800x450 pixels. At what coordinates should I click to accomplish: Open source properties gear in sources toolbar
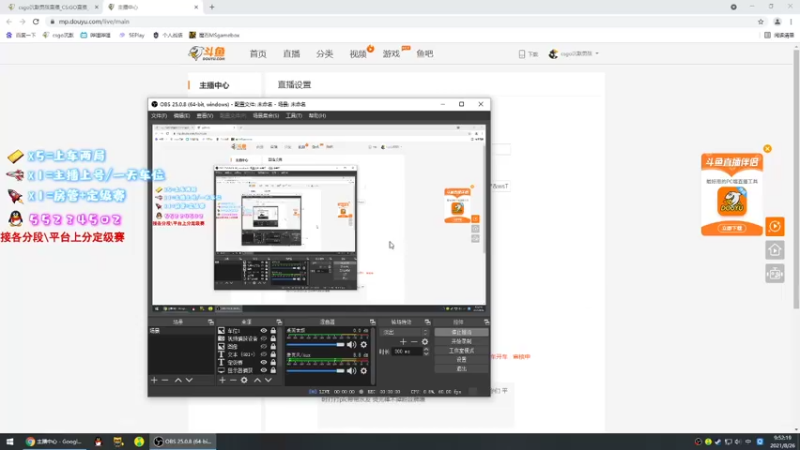coord(244,380)
